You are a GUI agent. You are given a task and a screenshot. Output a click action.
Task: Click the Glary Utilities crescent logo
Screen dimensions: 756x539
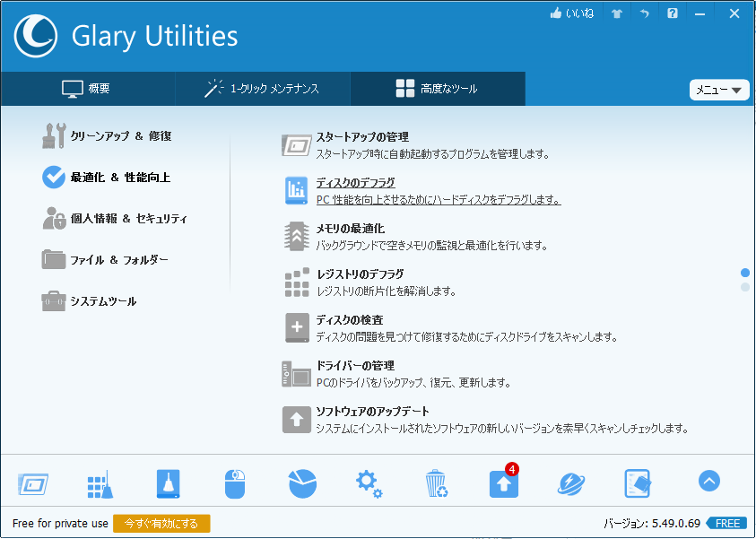click(x=36, y=36)
